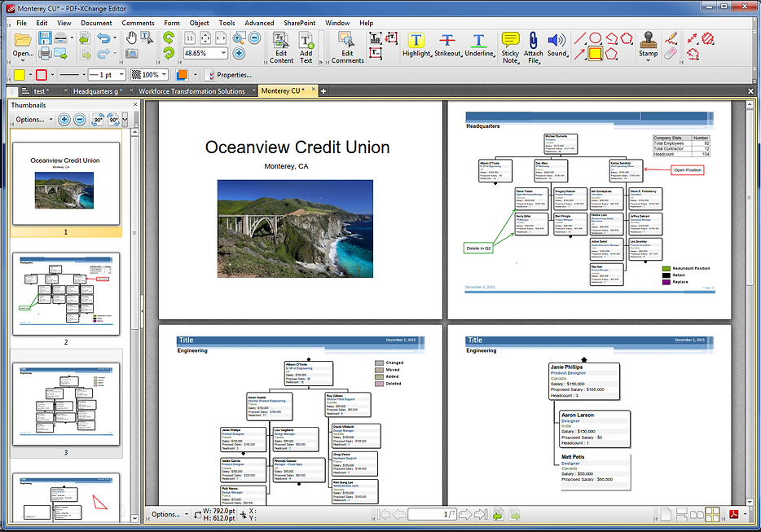Go to the next page arrow

coord(464,515)
